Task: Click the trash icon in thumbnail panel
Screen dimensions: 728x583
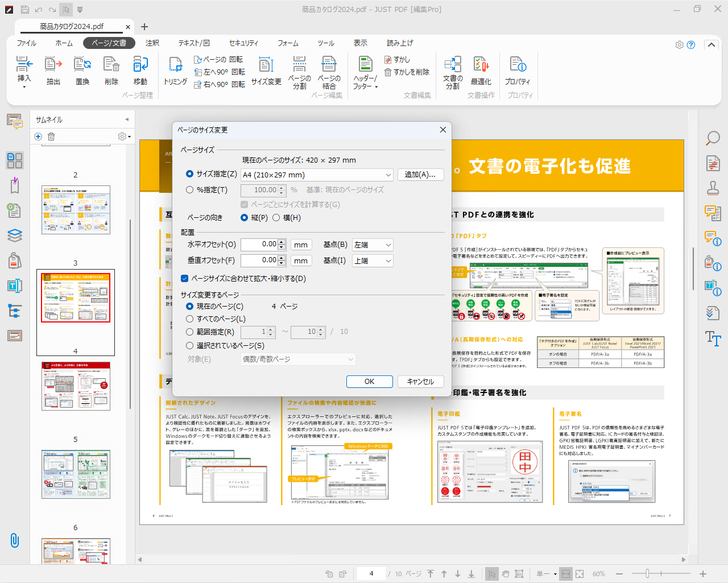Action: (51, 137)
